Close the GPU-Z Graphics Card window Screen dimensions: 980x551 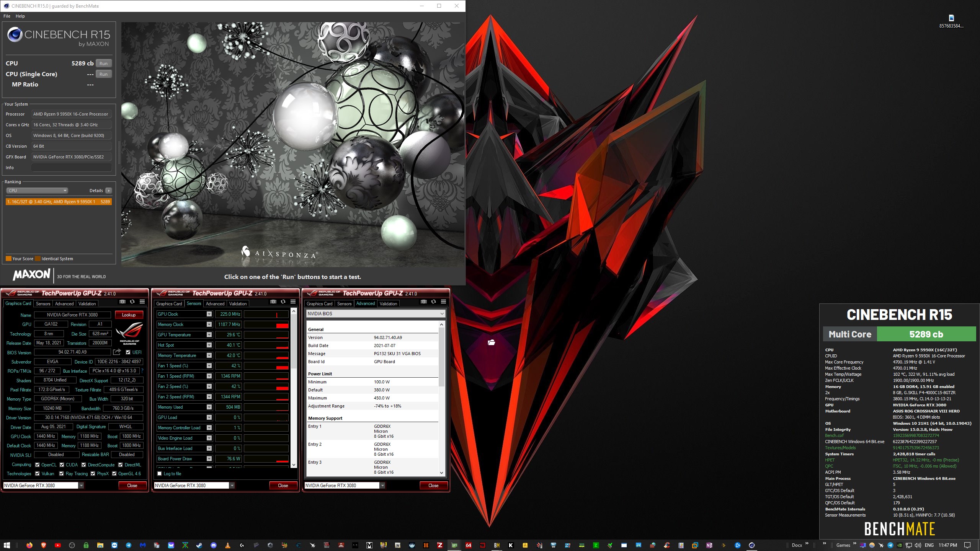click(x=132, y=486)
